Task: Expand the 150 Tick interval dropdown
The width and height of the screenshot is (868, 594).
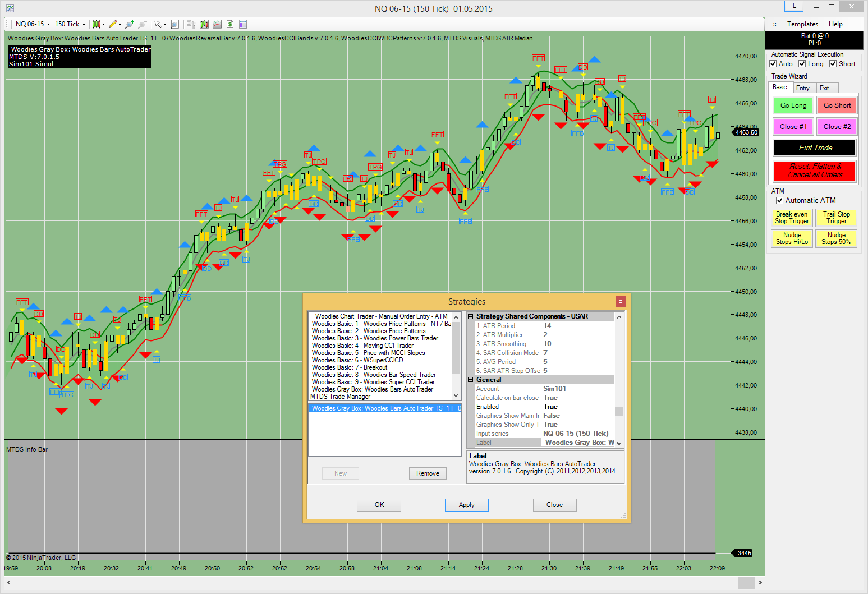Action: pos(70,24)
